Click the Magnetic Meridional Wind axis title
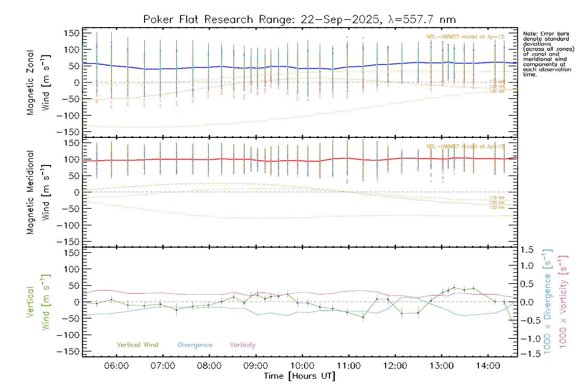The image size is (588, 392). pyautogui.click(x=38, y=192)
